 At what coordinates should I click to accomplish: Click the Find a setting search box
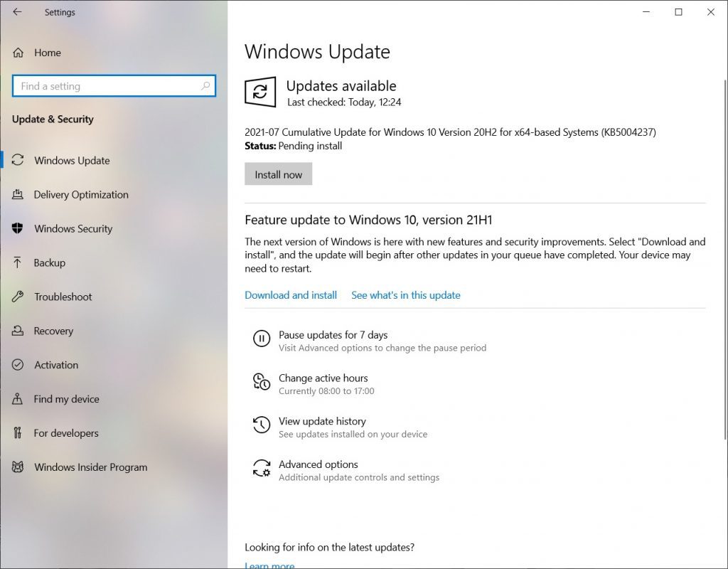click(114, 85)
